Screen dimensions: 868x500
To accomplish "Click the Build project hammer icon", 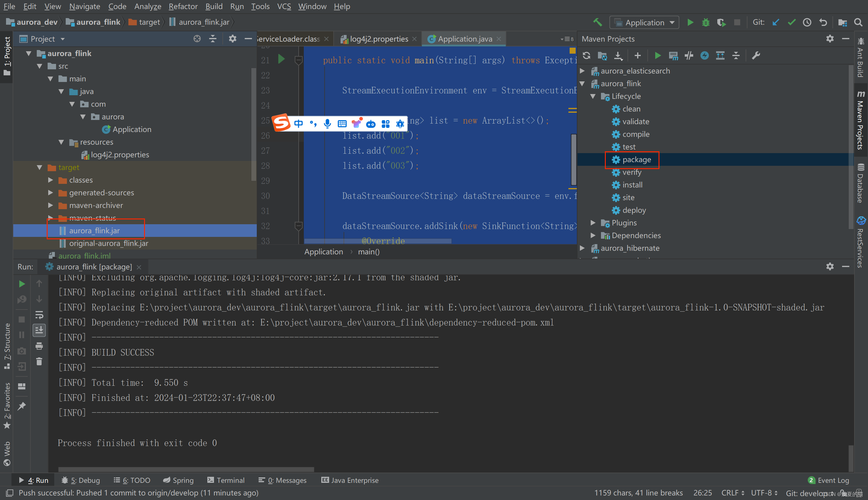I will tap(597, 22).
